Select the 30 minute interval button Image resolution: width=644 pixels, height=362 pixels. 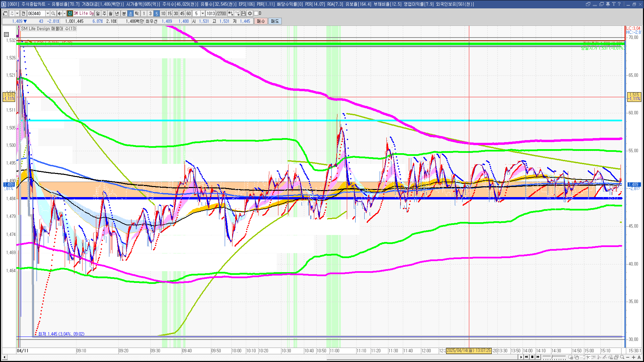(176, 13)
